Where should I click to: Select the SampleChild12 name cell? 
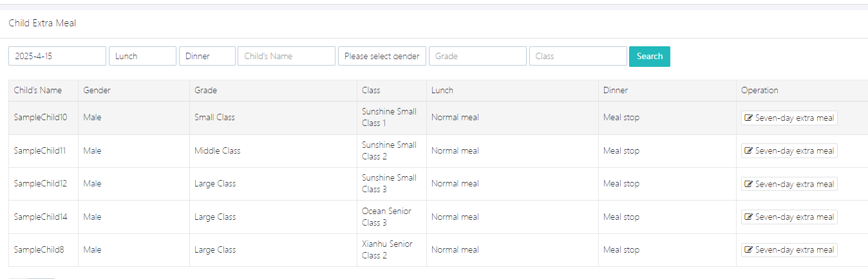click(x=41, y=184)
